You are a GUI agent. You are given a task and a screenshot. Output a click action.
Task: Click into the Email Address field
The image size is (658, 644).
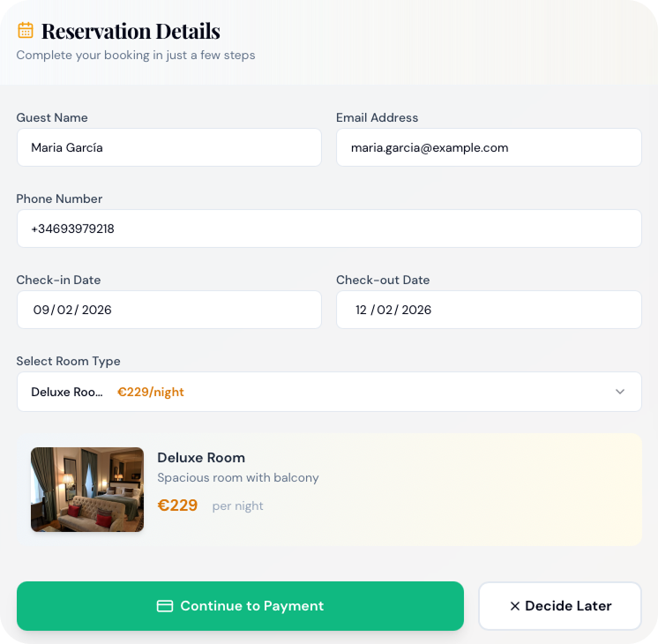pyautogui.click(x=488, y=147)
